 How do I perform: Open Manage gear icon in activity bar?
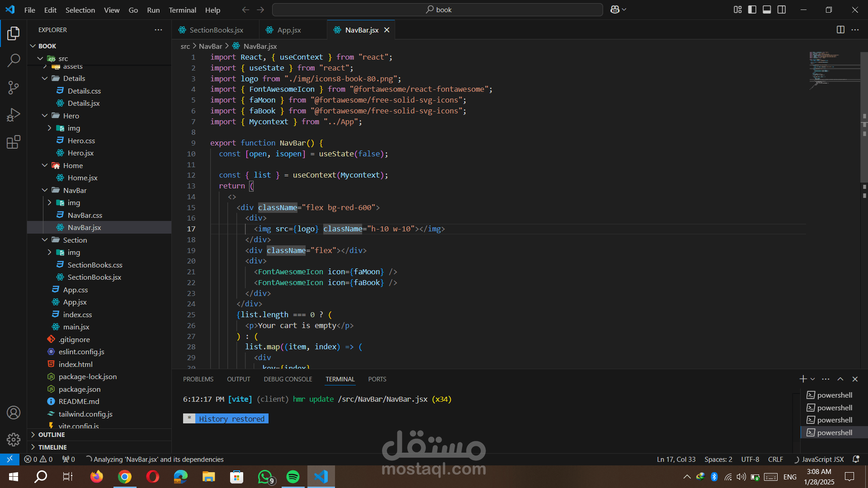[14, 439]
